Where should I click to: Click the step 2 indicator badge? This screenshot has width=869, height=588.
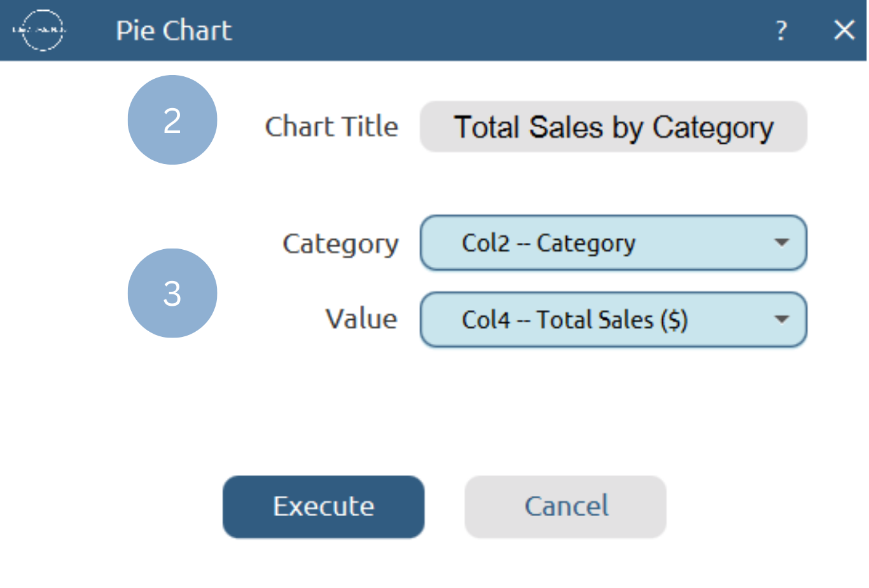[172, 120]
